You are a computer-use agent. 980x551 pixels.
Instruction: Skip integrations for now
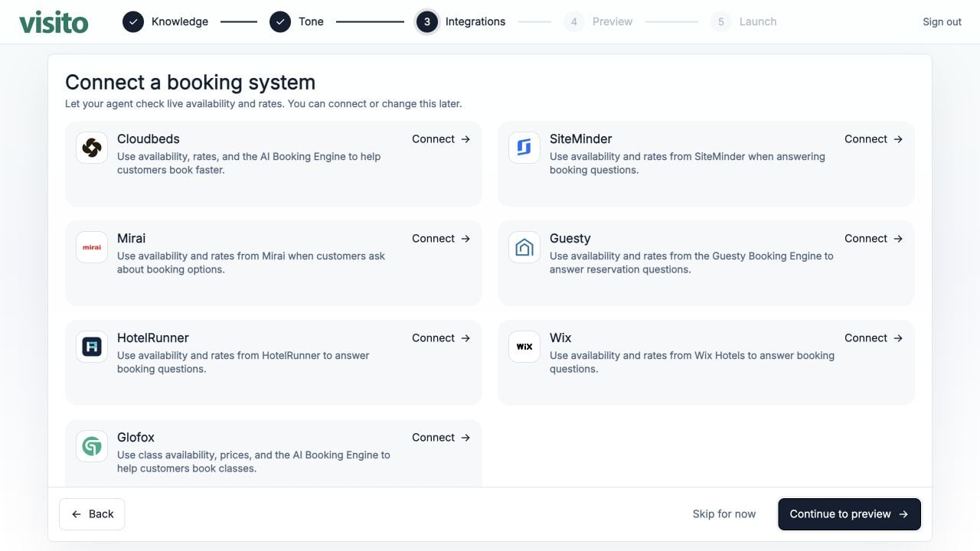point(724,514)
